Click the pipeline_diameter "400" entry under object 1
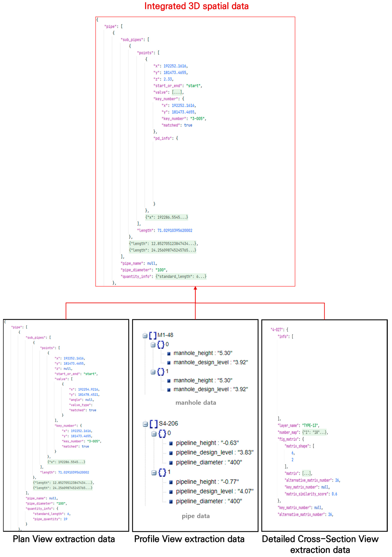 (209, 501)
